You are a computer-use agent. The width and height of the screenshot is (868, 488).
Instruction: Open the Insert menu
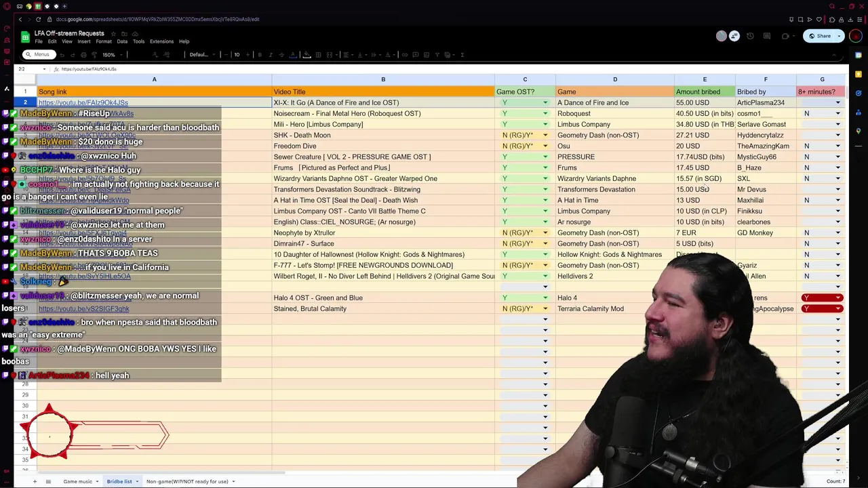click(84, 41)
